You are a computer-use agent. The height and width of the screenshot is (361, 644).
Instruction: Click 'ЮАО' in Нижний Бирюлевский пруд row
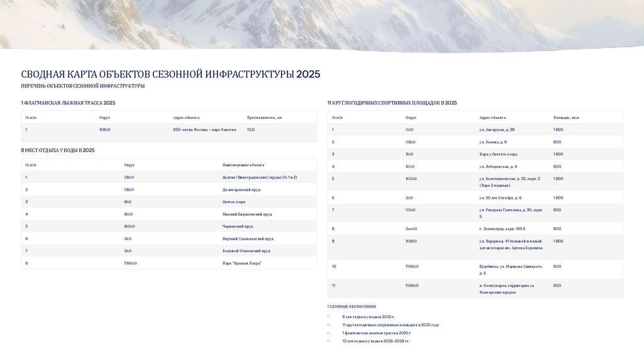click(x=128, y=214)
